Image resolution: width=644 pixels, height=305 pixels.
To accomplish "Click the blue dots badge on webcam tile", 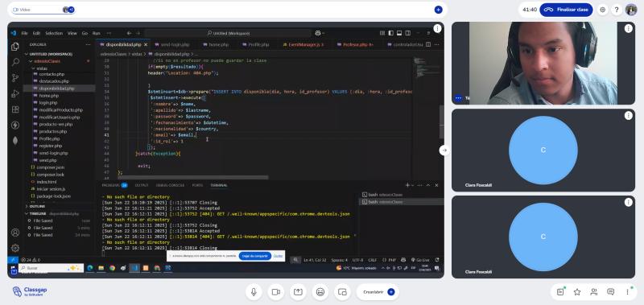I will (x=458, y=98).
